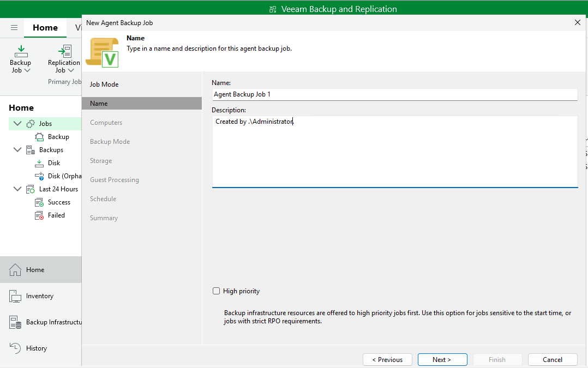The height and width of the screenshot is (368, 588).
Task: Click into the Description text area
Action: tap(395, 152)
